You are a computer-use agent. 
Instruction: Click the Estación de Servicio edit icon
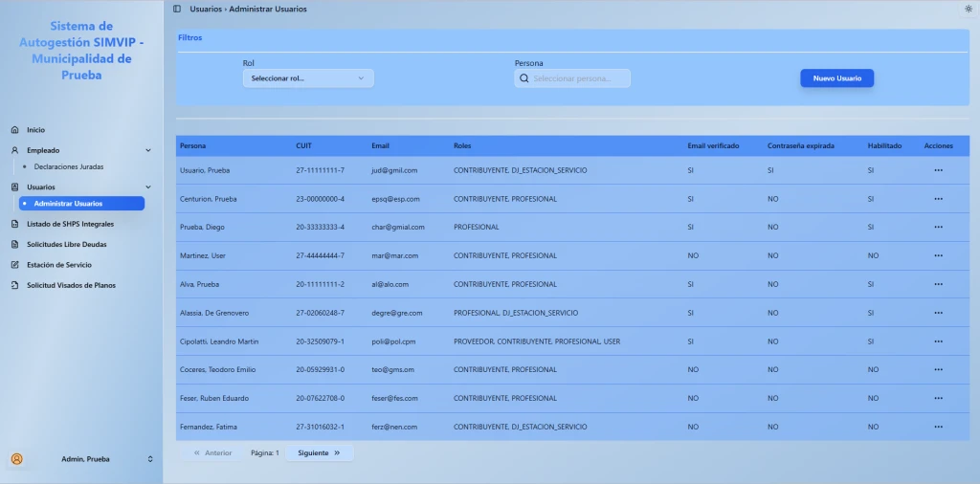point(15,265)
